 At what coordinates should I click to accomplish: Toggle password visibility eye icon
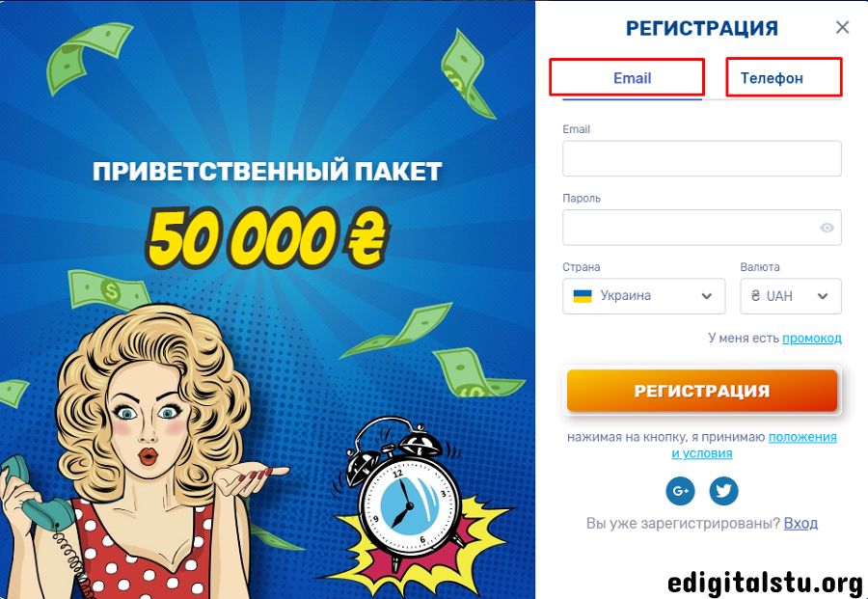coord(827,228)
